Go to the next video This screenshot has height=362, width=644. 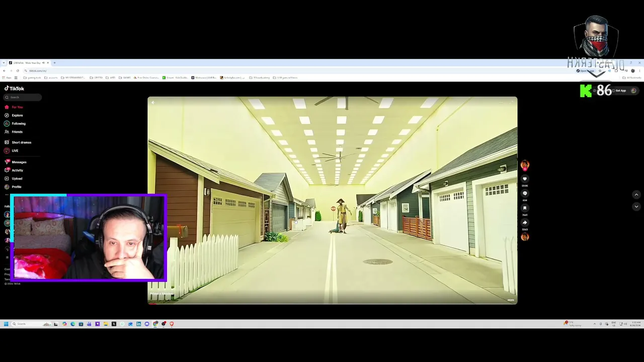coord(636,207)
